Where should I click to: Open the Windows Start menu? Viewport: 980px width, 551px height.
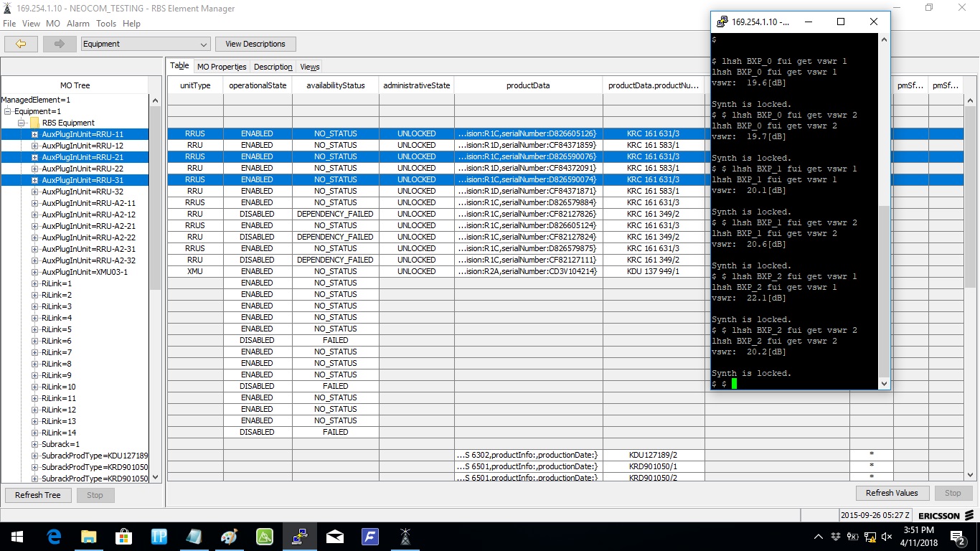coord(17,536)
